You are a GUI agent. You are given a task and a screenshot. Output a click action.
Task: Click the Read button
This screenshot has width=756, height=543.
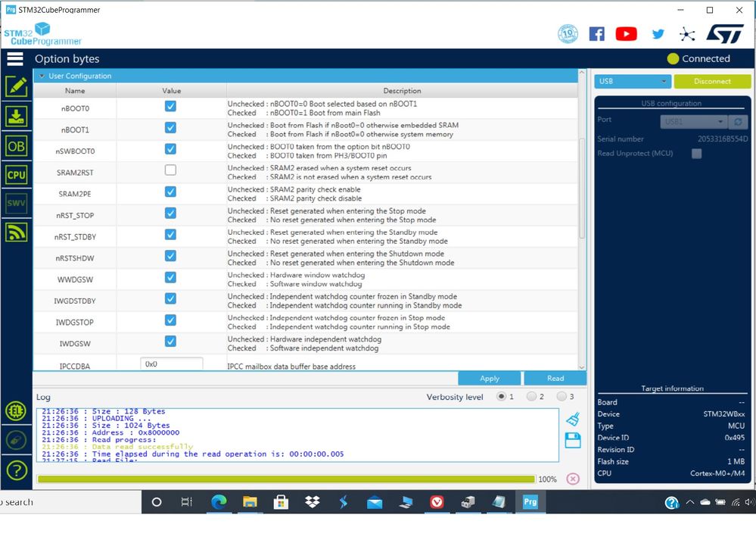click(x=555, y=379)
